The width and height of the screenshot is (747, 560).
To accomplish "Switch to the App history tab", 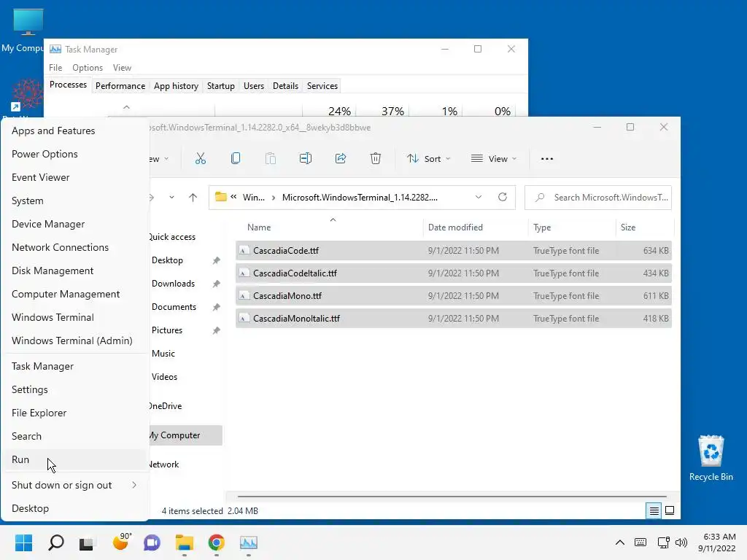I will click(x=176, y=86).
